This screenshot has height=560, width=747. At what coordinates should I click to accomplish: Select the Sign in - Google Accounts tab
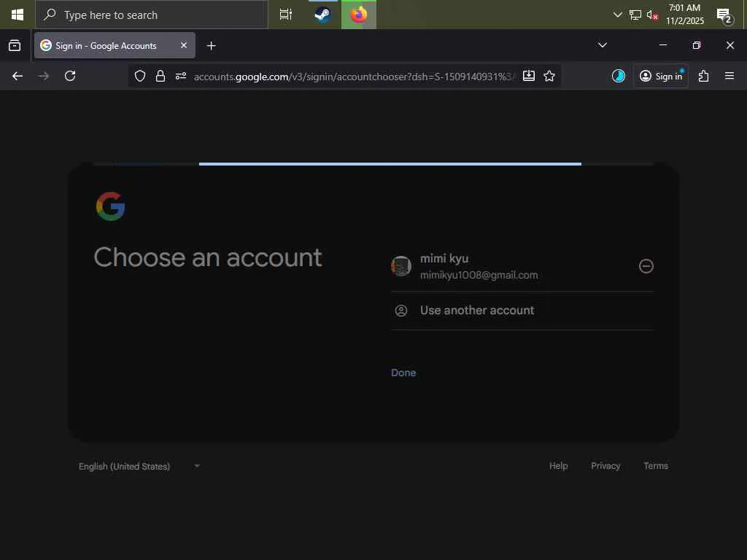point(115,45)
